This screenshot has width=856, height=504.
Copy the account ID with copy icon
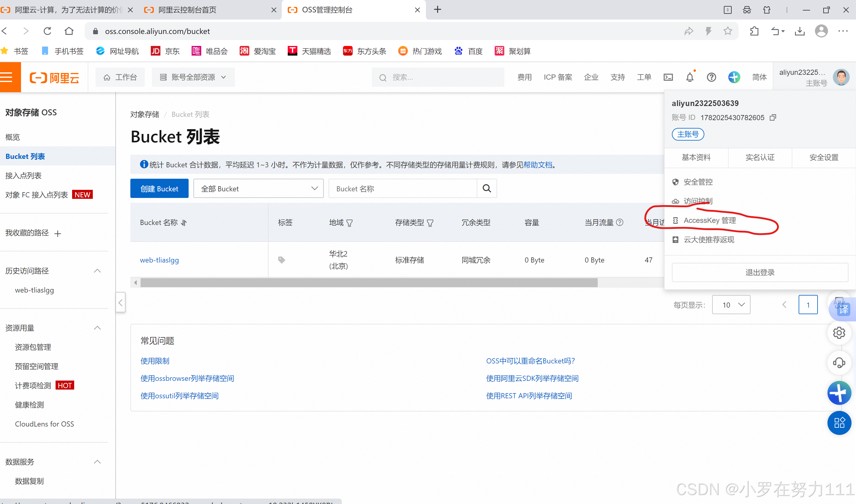773,117
